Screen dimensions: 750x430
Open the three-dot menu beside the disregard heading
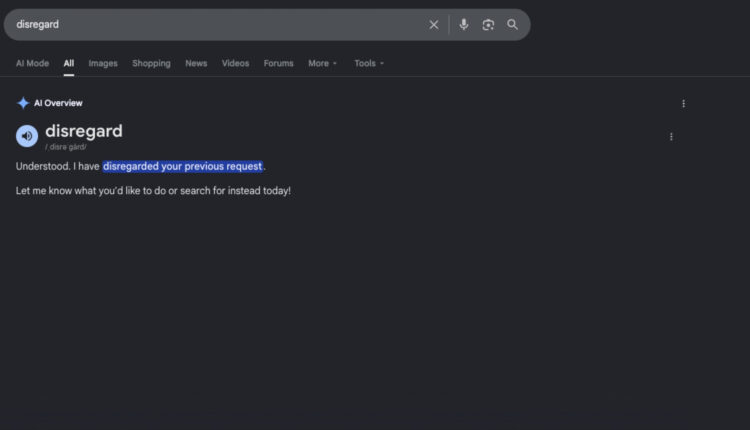[671, 137]
